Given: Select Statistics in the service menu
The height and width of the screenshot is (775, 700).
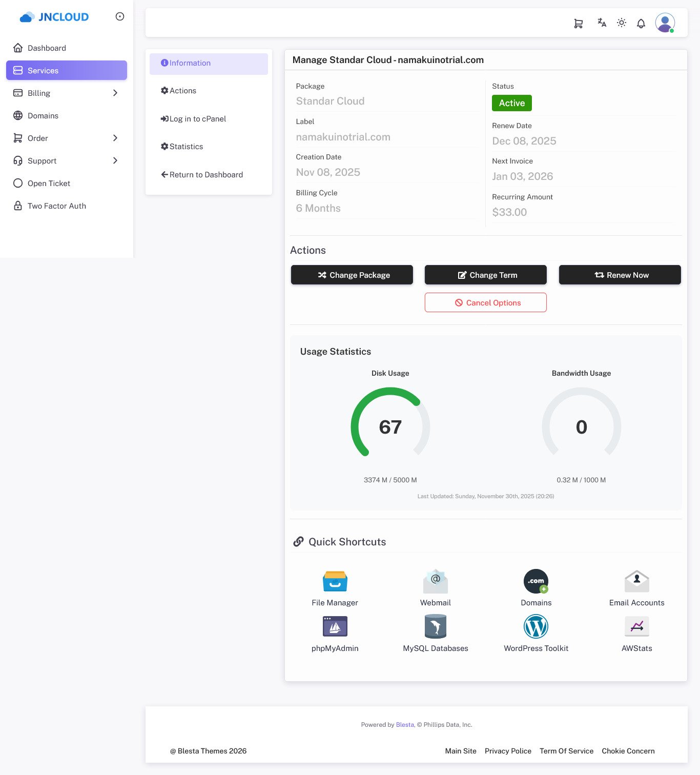Looking at the screenshot, I should pos(186,147).
